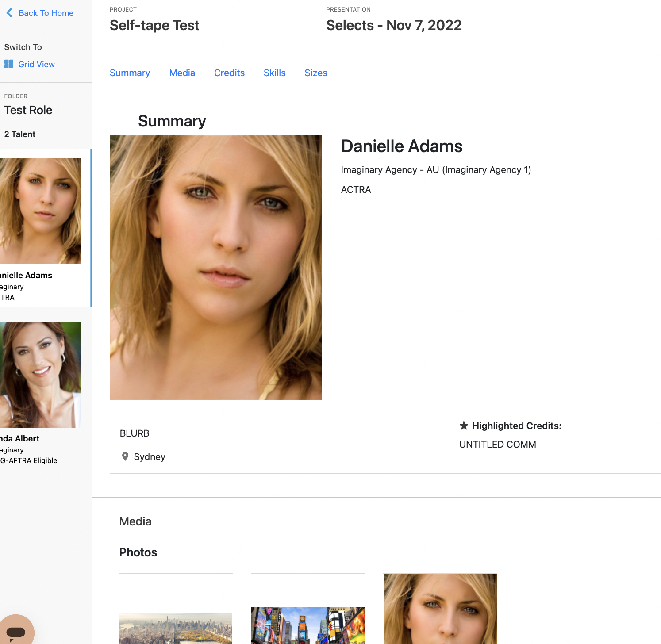Click SAG-AFTRA Eligible text under Albert
Image resolution: width=661 pixels, height=644 pixels.
point(29,460)
